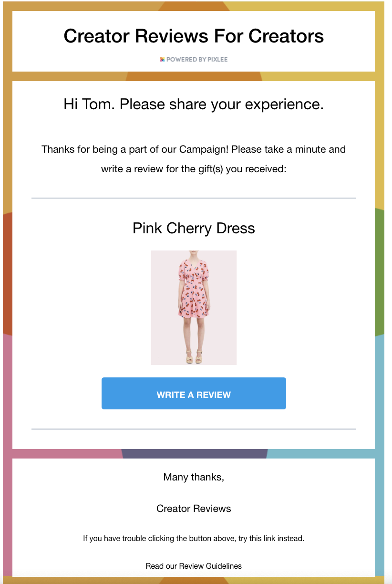Click the divider line below Write a Review
The image size is (392, 584).
click(x=194, y=429)
